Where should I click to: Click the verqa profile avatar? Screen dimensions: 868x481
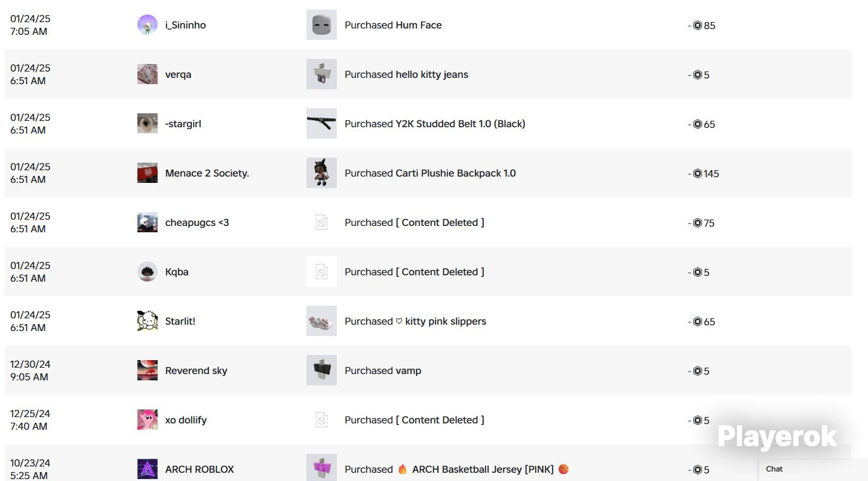pyautogui.click(x=148, y=74)
